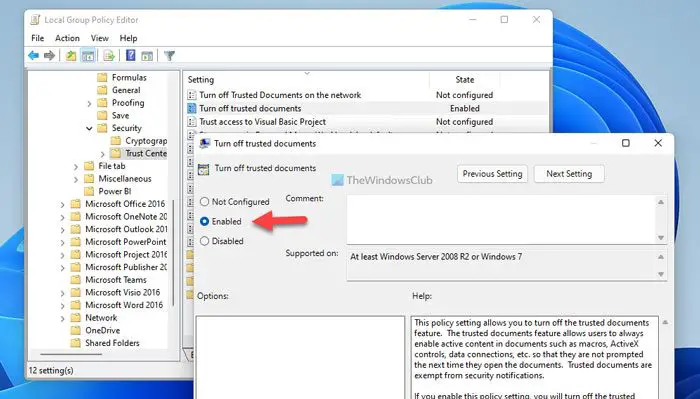The width and height of the screenshot is (700, 399).
Task: Select the Trust Center tree item
Action: coord(139,154)
